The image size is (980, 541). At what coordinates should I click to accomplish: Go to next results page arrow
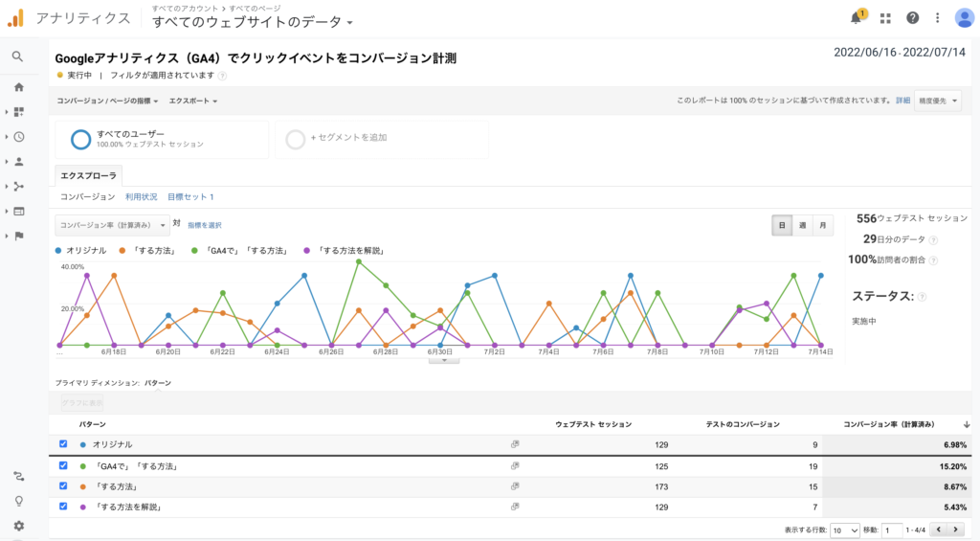956,530
